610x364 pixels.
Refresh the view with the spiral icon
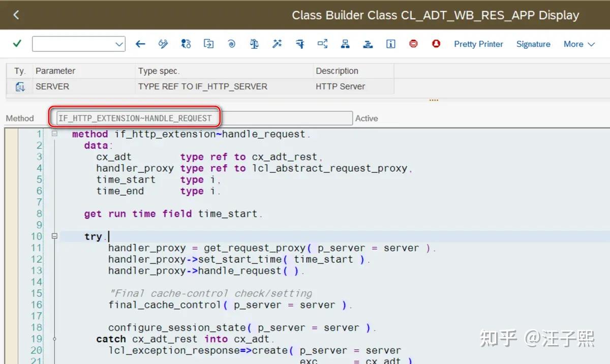[x=231, y=44]
